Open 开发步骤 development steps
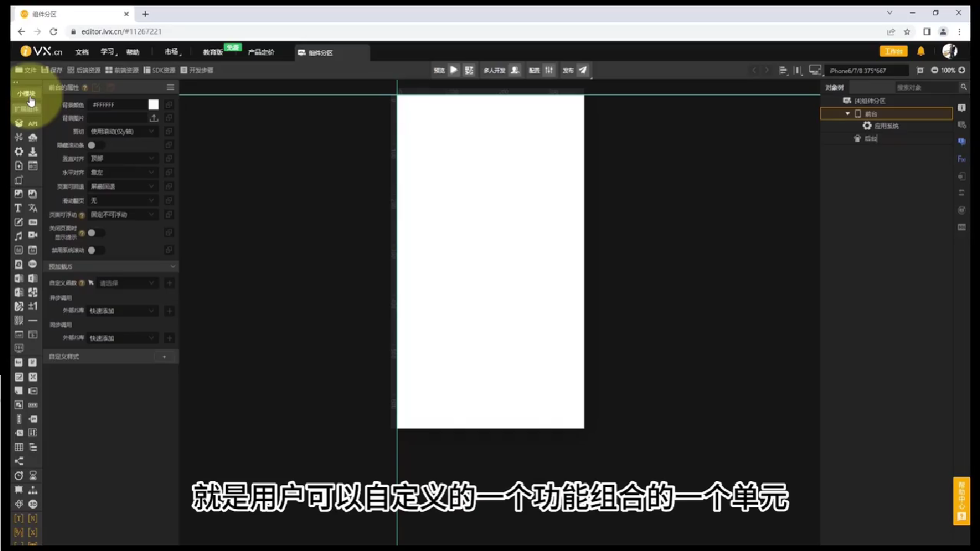 197,70
